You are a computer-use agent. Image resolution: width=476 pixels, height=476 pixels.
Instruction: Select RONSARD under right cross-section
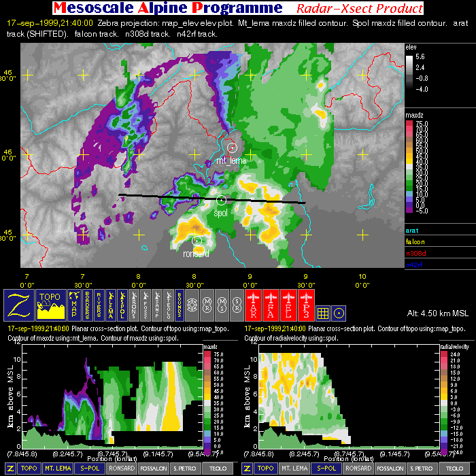[358, 469]
